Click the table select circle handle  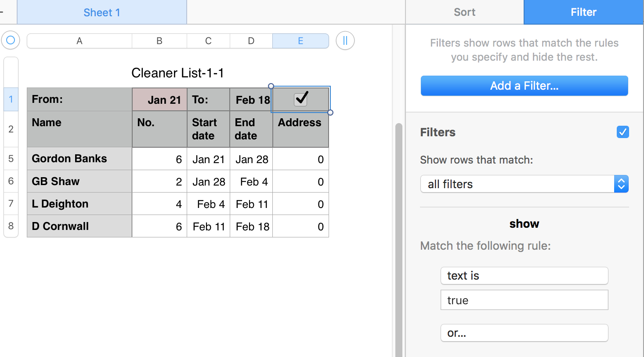click(x=11, y=41)
